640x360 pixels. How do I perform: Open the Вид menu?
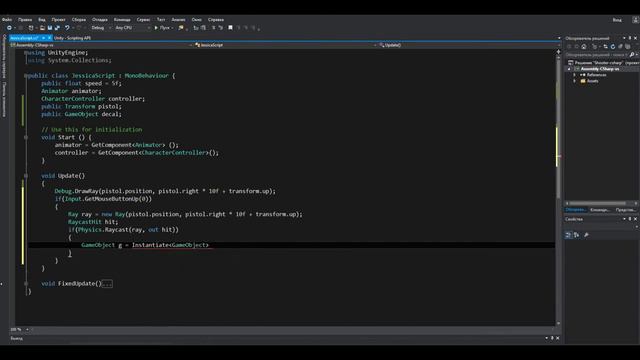42,20
